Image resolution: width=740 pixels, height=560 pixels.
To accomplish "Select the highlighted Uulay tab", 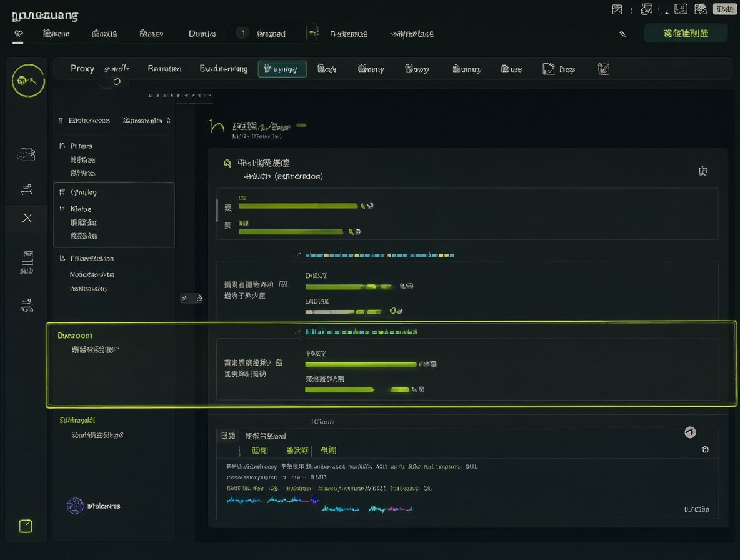I will (x=282, y=69).
